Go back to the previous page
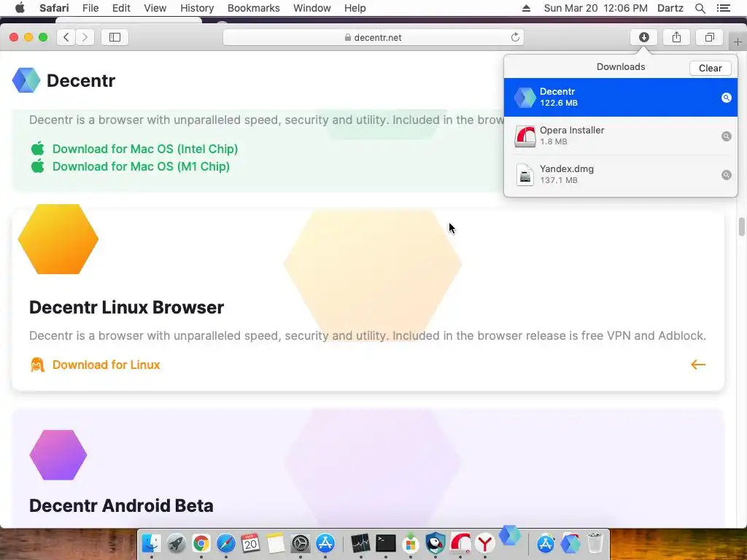Viewport: 747px width, 560px height. [66, 37]
